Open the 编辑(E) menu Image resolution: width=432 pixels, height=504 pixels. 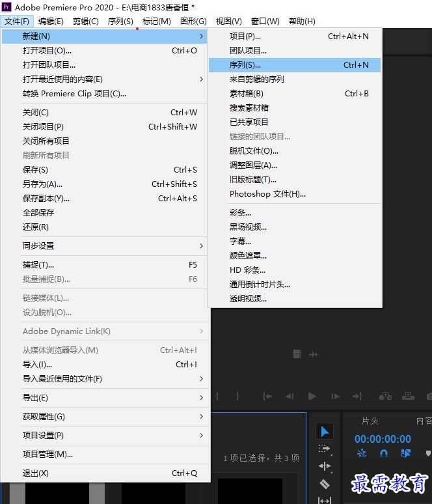pos(51,21)
